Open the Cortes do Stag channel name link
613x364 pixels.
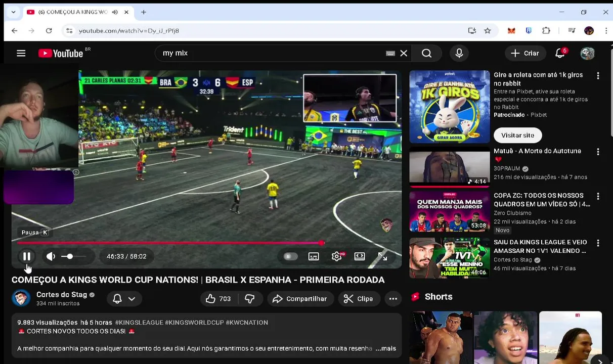[x=62, y=295]
